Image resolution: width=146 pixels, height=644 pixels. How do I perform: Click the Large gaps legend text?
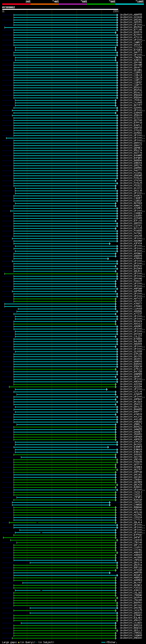coord(28,642)
